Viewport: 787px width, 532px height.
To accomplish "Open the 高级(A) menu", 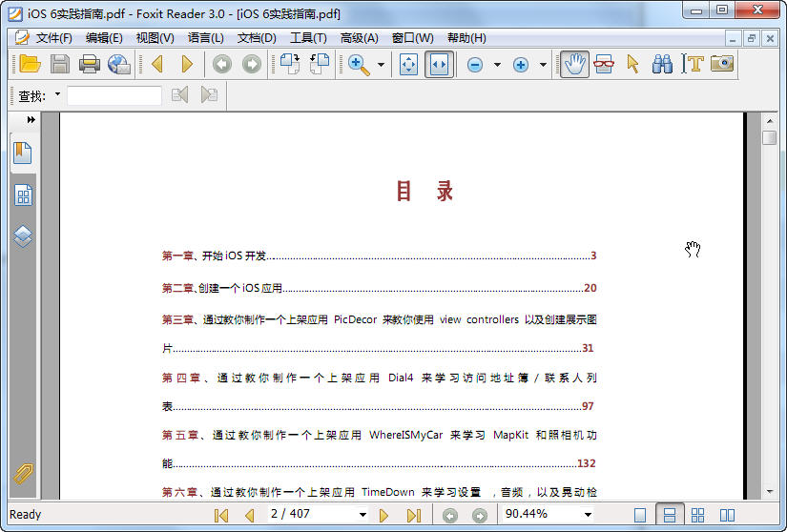I will pyautogui.click(x=360, y=38).
